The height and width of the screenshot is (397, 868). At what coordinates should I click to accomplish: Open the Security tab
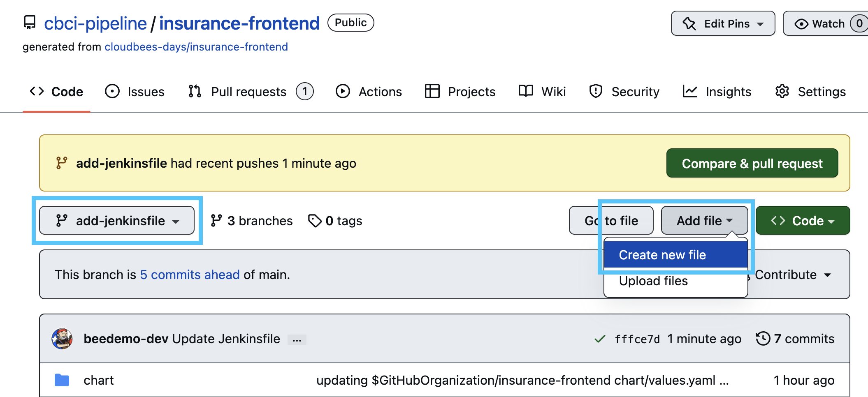click(x=624, y=92)
